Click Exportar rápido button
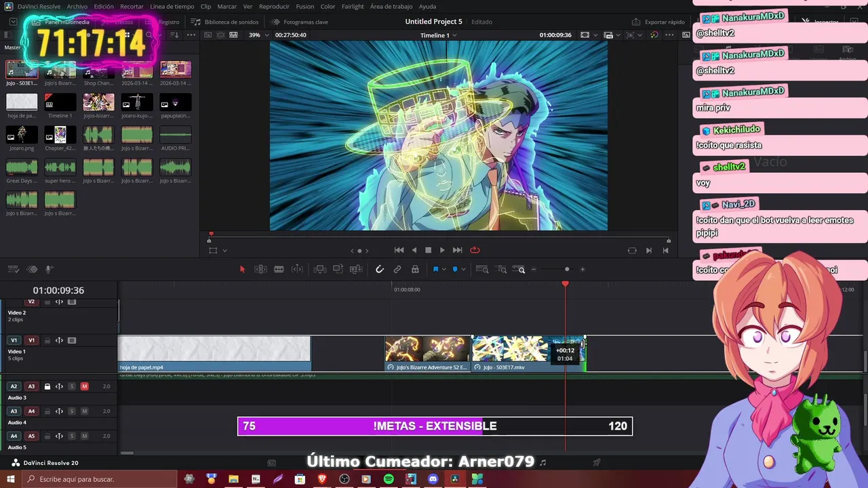 click(658, 22)
